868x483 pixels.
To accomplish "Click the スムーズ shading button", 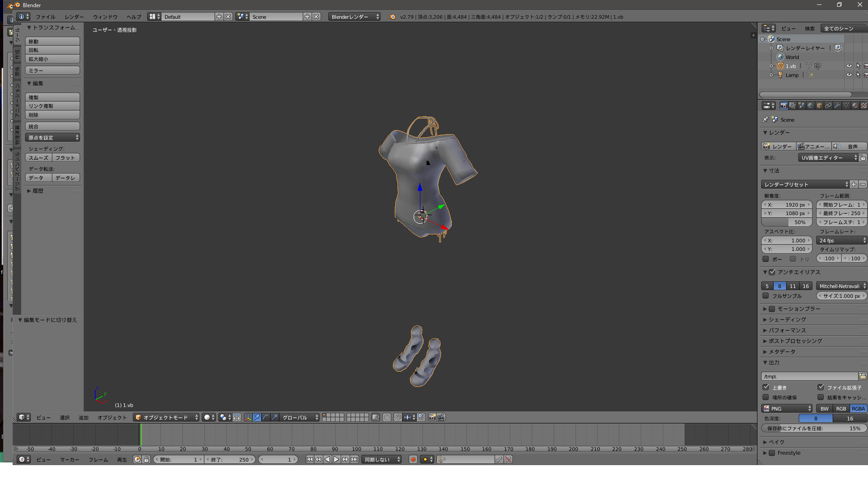I will point(39,158).
